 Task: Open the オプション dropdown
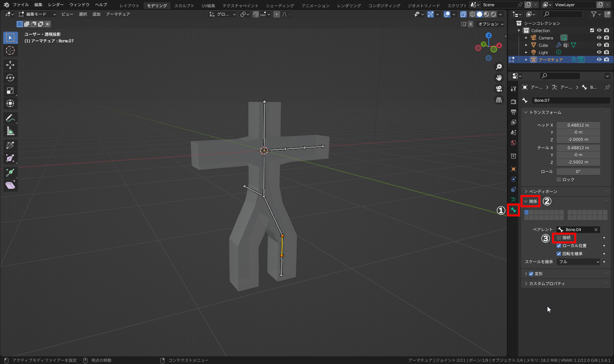[x=491, y=24]
